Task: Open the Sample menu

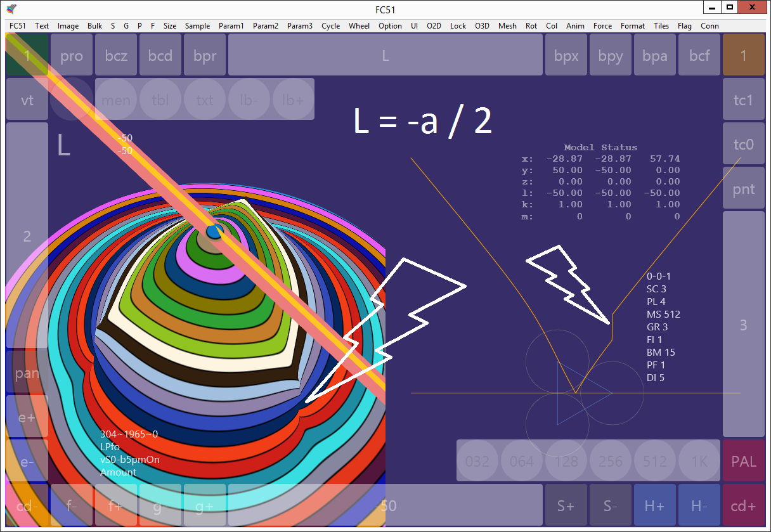Action: (197, 26)
